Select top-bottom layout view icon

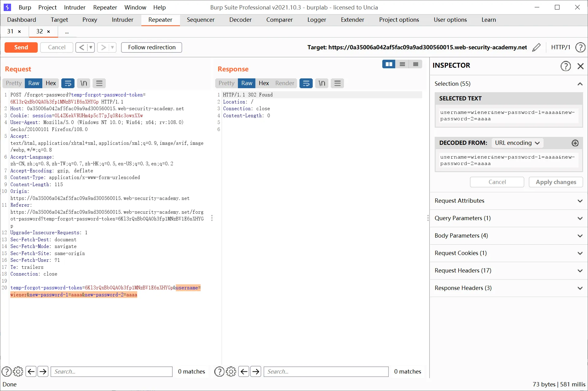402,64
